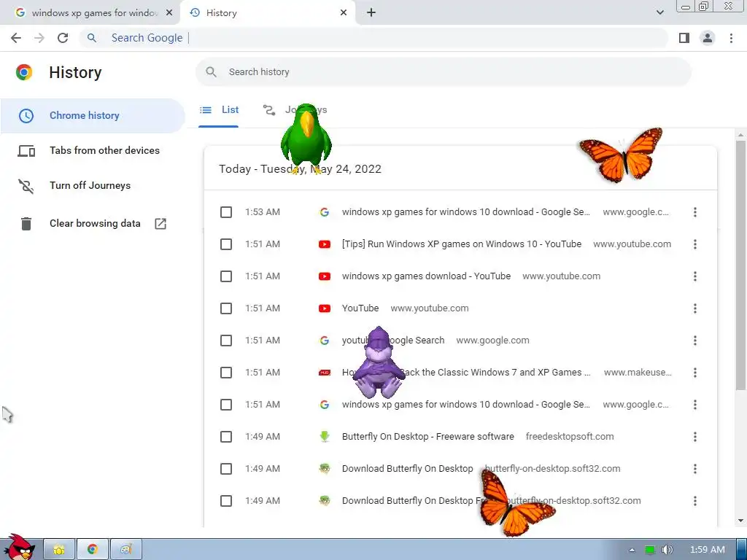The width and height of the screenshot is (747, 560).
Task: Click the volume speaker tray icon
Action: [667, 550]
